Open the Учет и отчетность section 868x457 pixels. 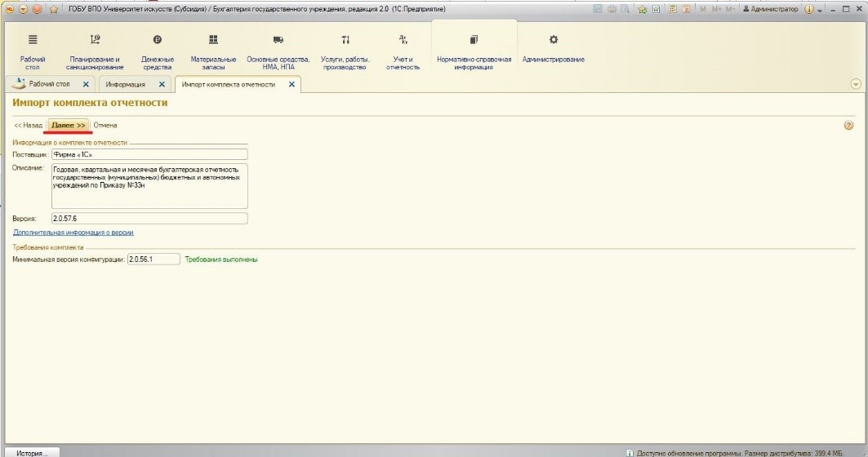pos(403,52)
